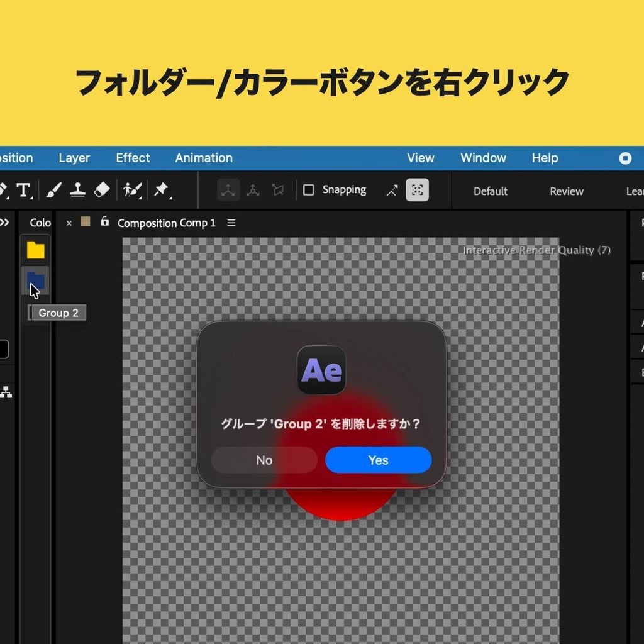The height and width of the screenshot is (644, 644).
Task: Open the Composition panel hamburger menu
Action: [x=231, y=223]
